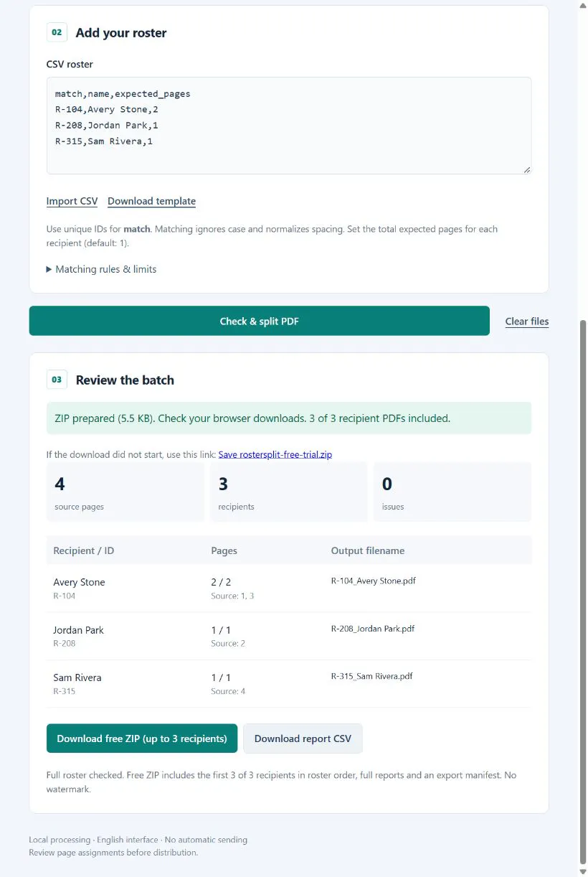Screen dimensions: 588x877
Task: Click the Sam Rivera row
Action: [289, 684]
